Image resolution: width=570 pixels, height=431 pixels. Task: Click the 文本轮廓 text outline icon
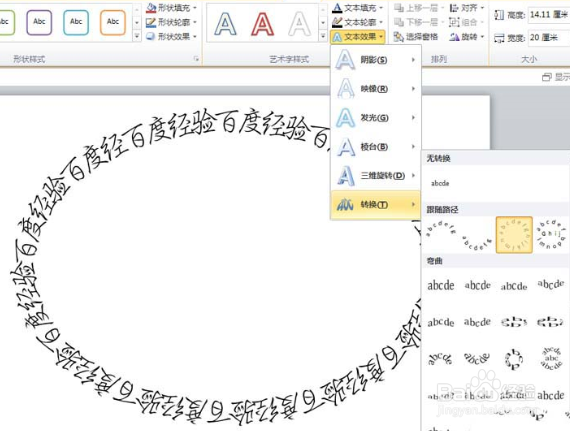click(x=337, y=22)
